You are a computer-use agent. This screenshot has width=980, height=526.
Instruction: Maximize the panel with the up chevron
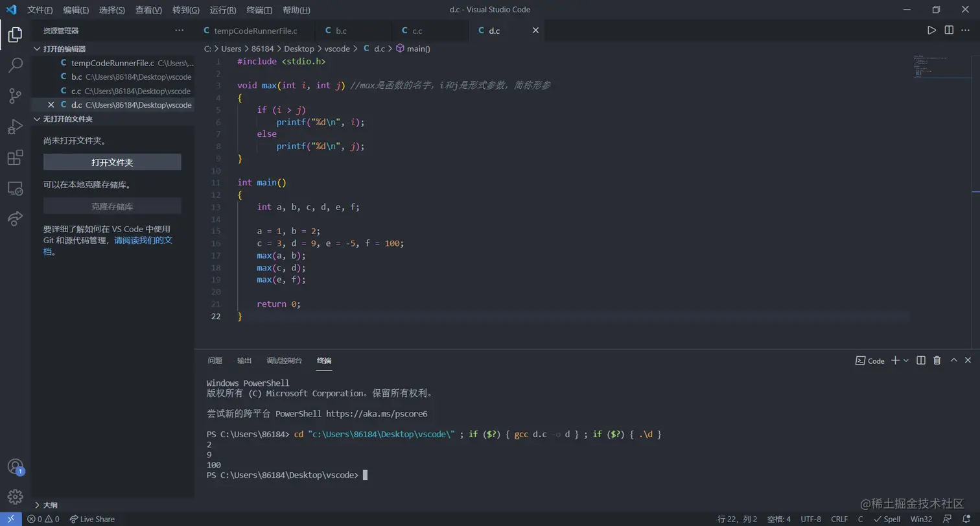tap(953, 361)
